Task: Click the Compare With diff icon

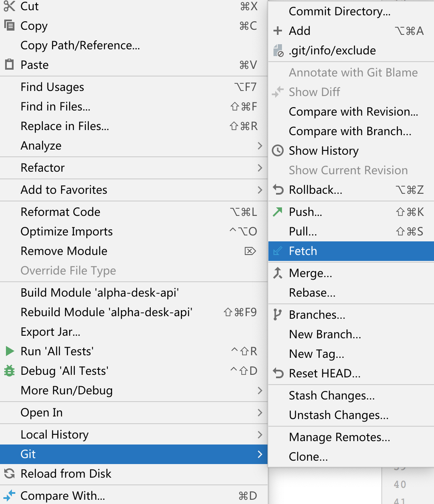Action: pyautogui.click(x=9, y=495)
